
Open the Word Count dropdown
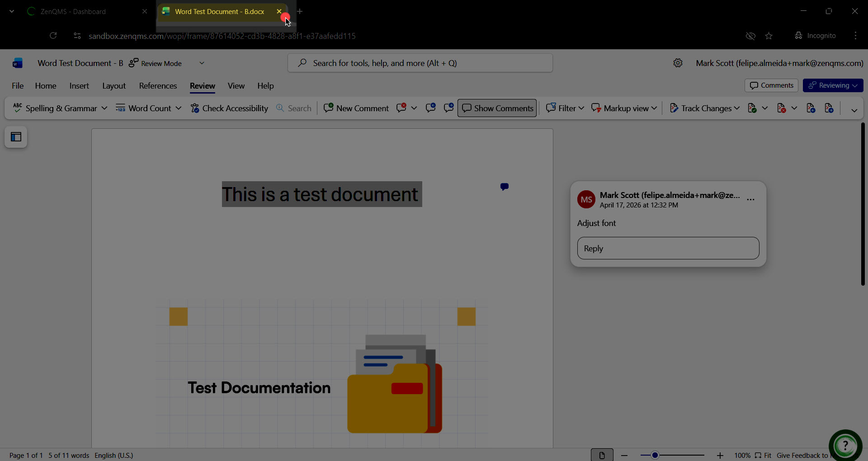tap(148, 108)
